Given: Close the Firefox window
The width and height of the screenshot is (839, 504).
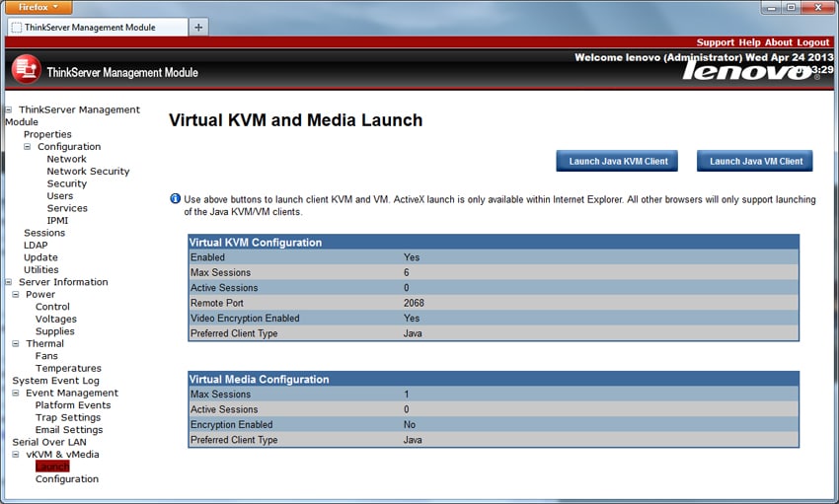Looking at the screenshot, I should [818, 8].
